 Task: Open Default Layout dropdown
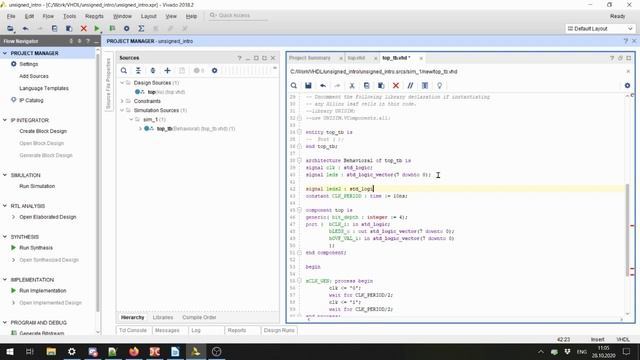pyautogui.click(x=600, y=29)
